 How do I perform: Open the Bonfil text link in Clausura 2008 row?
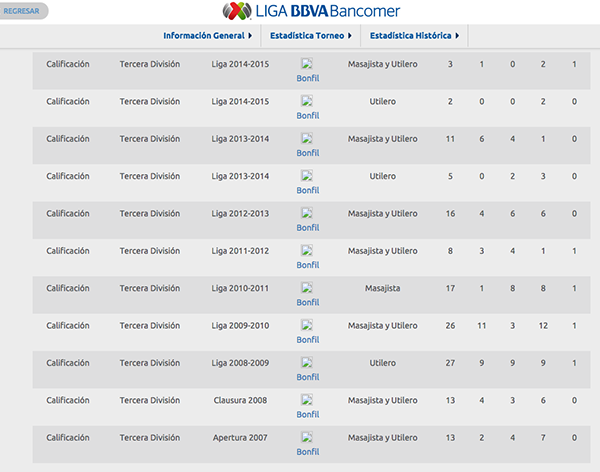308,415
